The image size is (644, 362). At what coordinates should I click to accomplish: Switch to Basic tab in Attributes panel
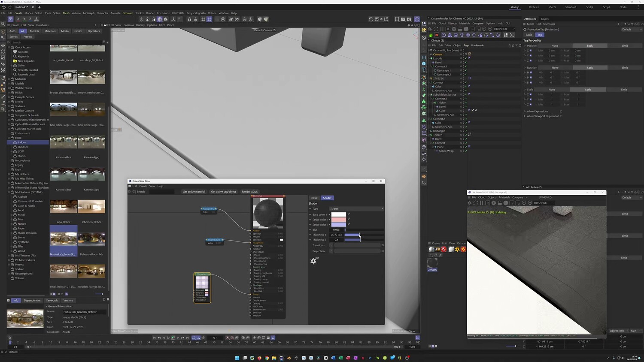click(x=529, y=35)
